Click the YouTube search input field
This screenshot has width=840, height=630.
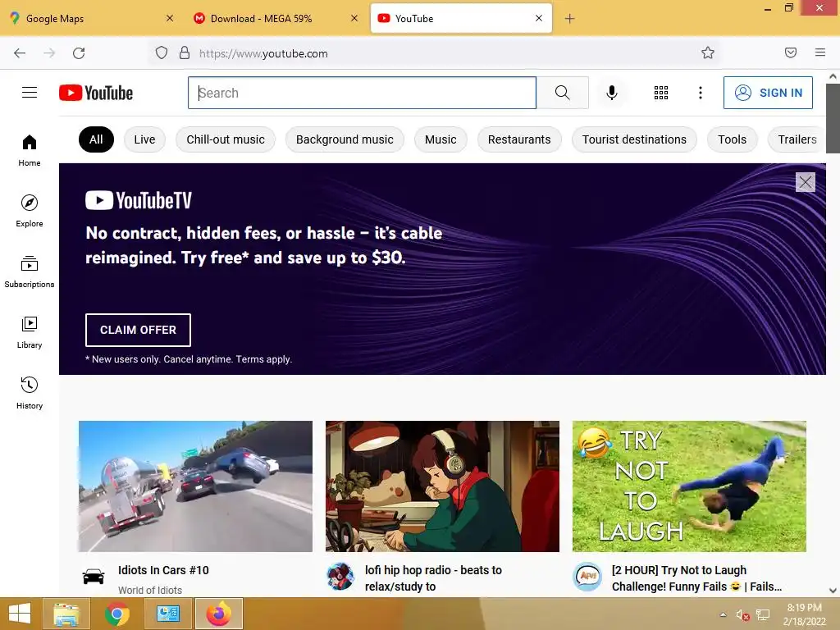(x=362, y=93)
